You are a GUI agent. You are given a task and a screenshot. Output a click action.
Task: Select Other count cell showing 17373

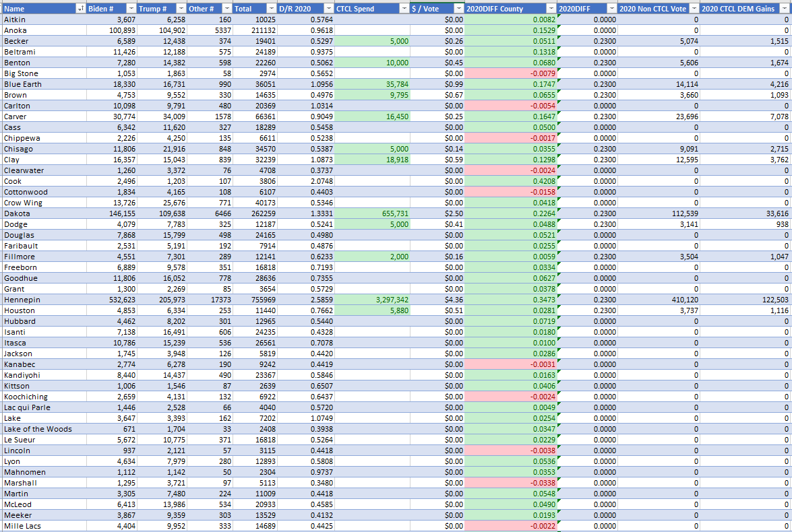(x=210, y=300)
